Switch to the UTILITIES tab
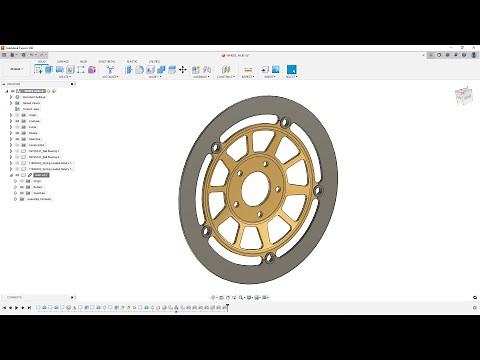Image resolution: width=480 pixels, height=360 pixels. [x=154, y=62]
